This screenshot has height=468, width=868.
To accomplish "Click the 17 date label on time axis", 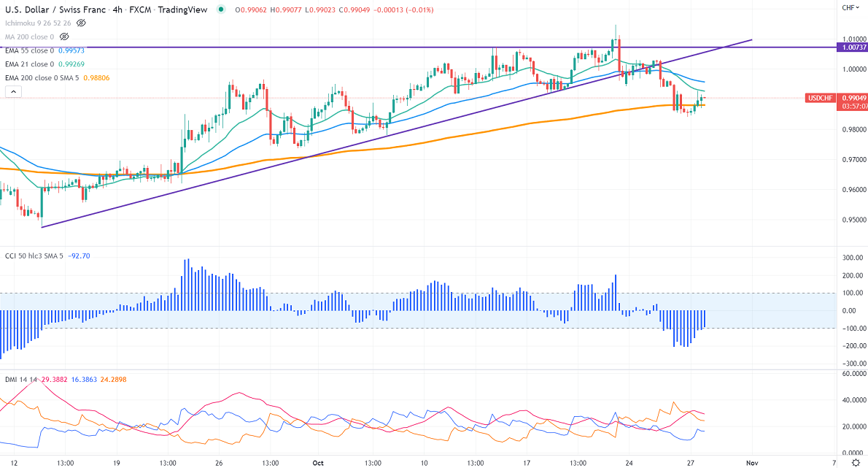I will pyautogui.click(x=527, y=463).
